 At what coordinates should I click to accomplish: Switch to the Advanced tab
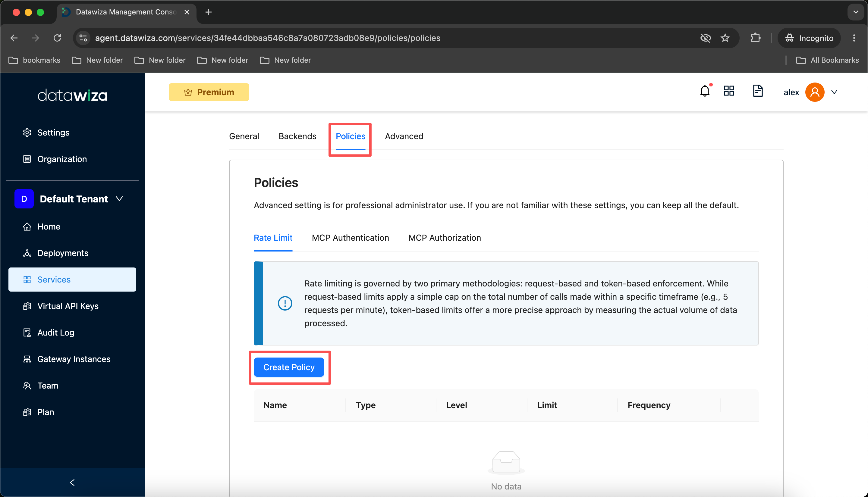(x=404, y=136)
